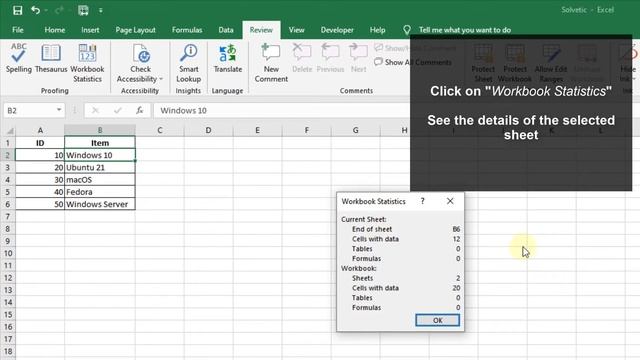Select row 8 header
The height and width of the screenshot is (360, 640).
tap(7, 229)
